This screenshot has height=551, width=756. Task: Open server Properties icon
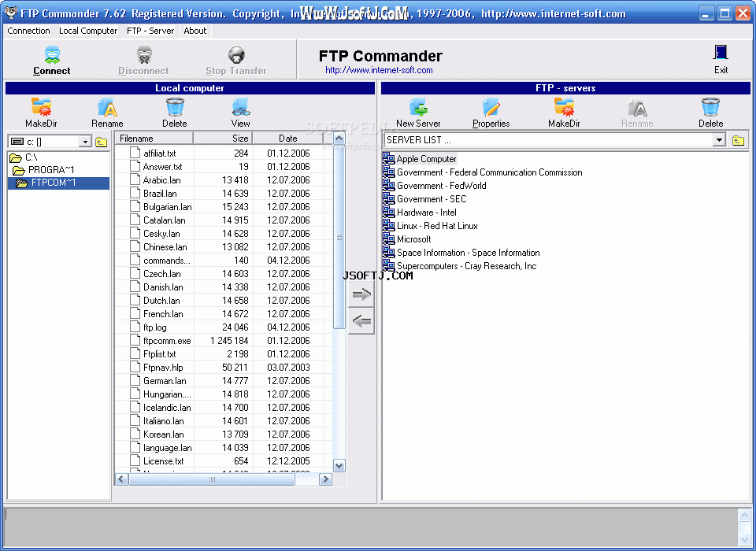pos(491,107)
